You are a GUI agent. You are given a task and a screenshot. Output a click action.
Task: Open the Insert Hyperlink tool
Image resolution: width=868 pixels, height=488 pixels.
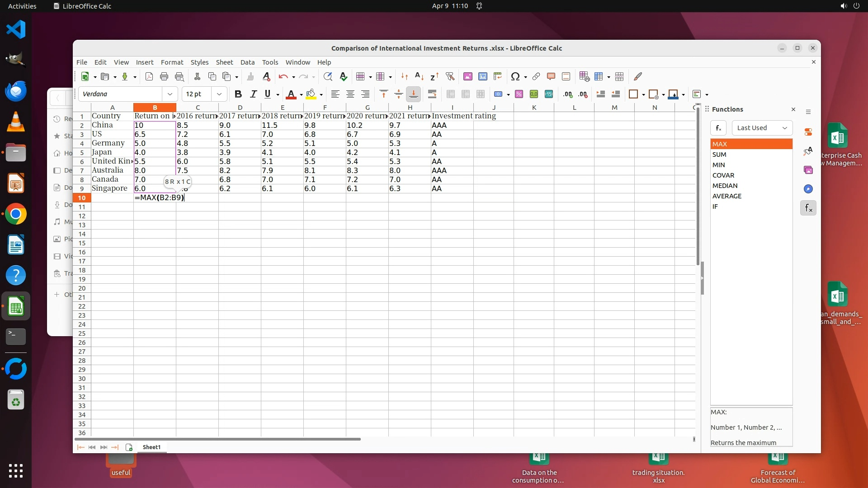click(536, 77)
